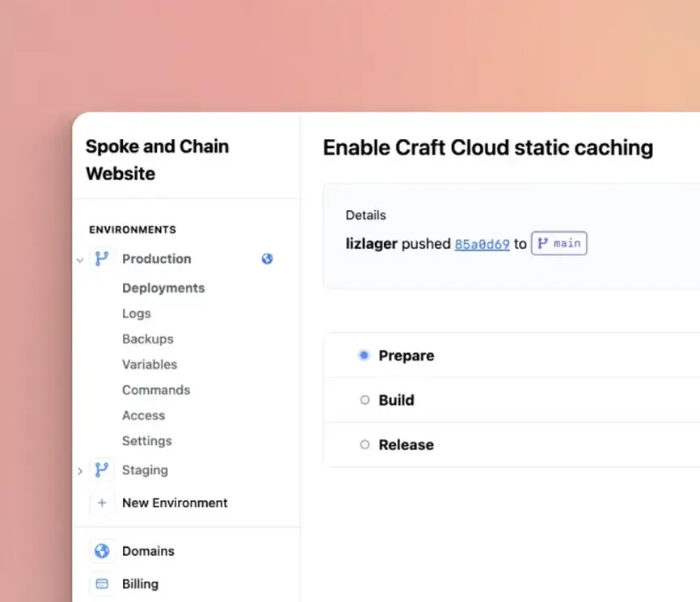Expand the Build step row
Image resolution: width=700 pixels, height=602 pixels.
(x=512, y=400)
